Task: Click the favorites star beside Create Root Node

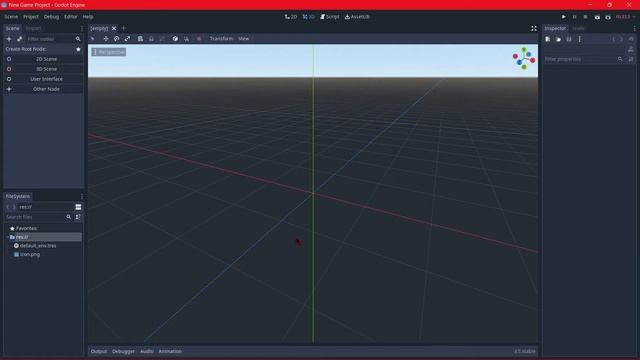Action: point(78,49)
